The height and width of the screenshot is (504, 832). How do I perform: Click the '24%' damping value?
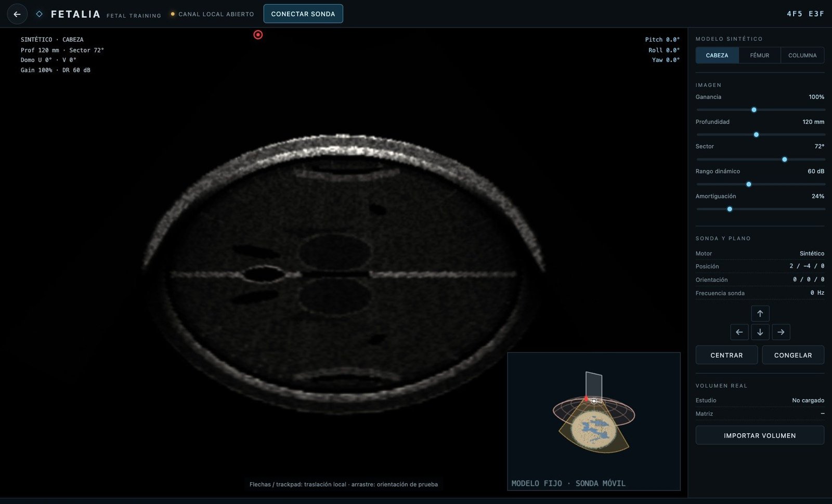point(818,196)
